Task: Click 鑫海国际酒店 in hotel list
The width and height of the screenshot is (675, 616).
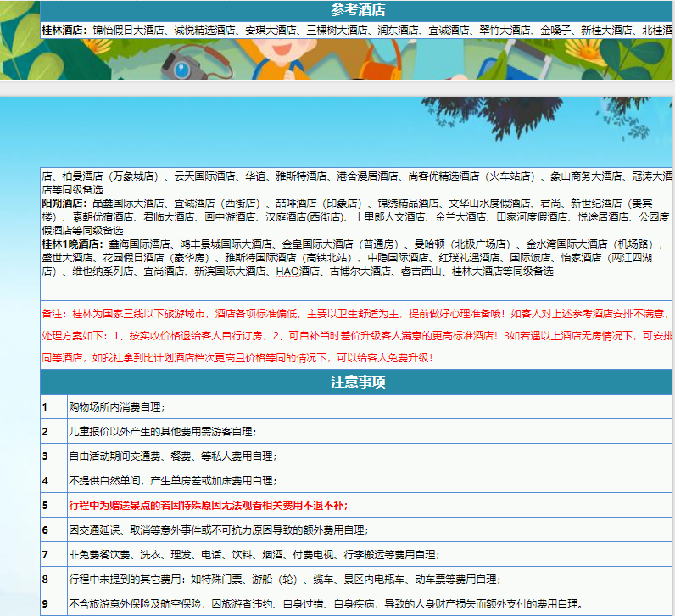Action: [139, 244]
